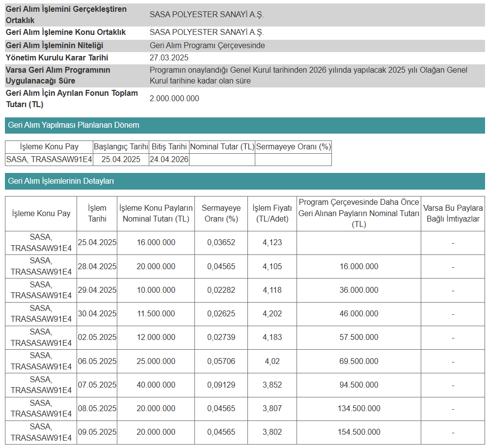Click the 'İşlem Tarihi' column header
The image size is (488, 448).
pos(97,213)
